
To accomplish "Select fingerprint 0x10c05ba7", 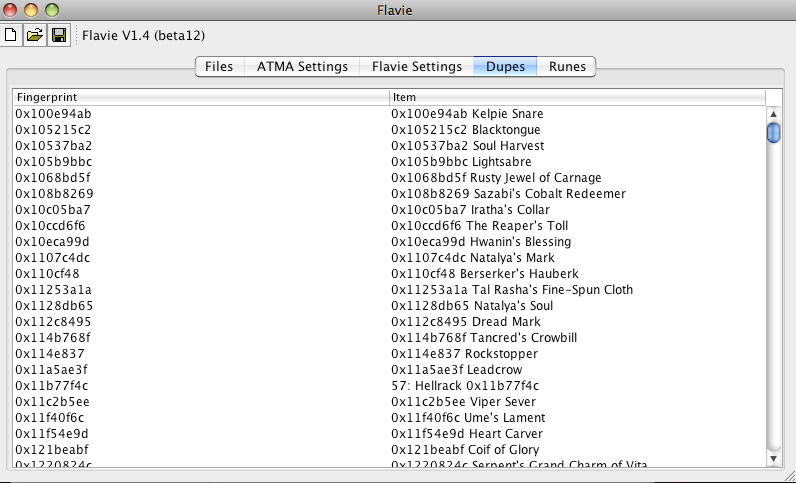I will coord(53,210).
